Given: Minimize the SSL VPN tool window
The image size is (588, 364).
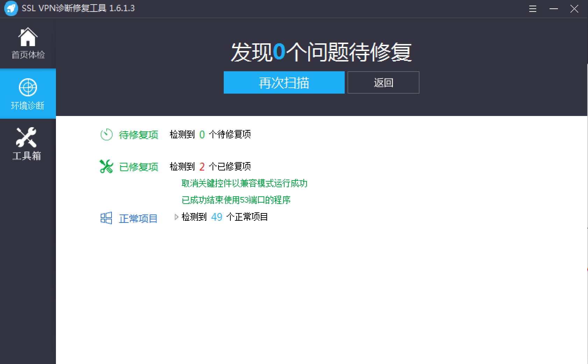Looking at the screenshot, I should (x=553, y=9).
